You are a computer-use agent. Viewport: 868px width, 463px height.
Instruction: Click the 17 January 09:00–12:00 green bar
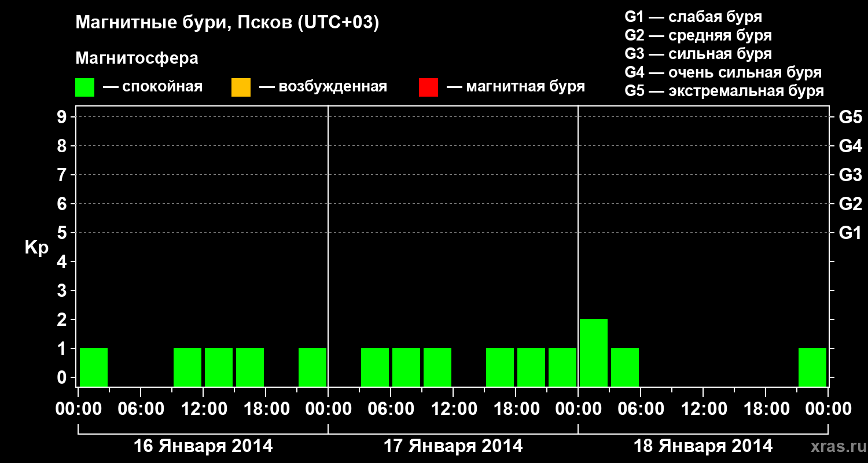(x=437, y=367)
